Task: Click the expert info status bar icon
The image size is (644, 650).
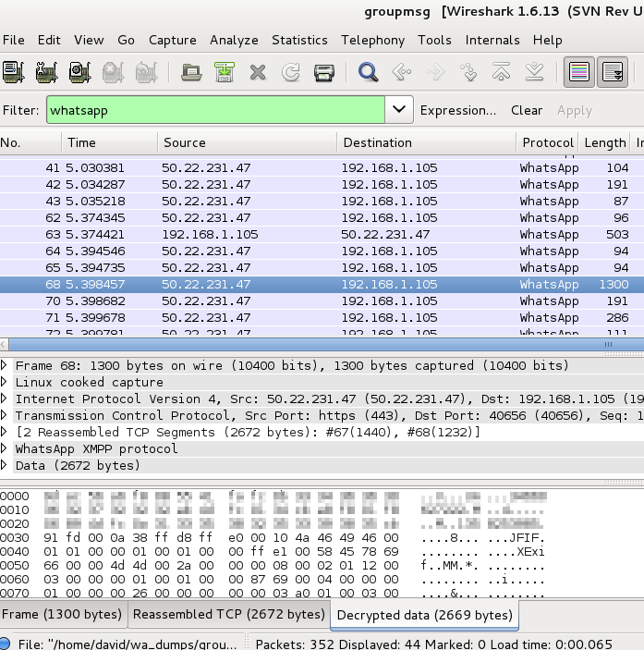Action: [x=6, y=644]
